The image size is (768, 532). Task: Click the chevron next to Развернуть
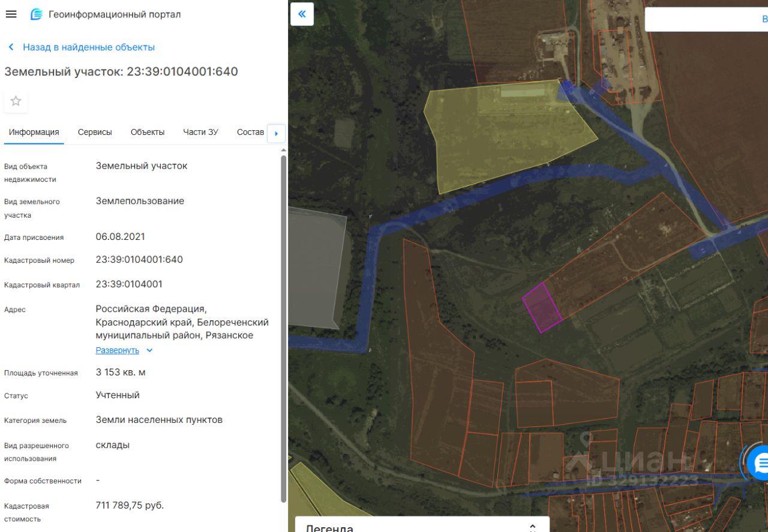click(x=149, y=350)
